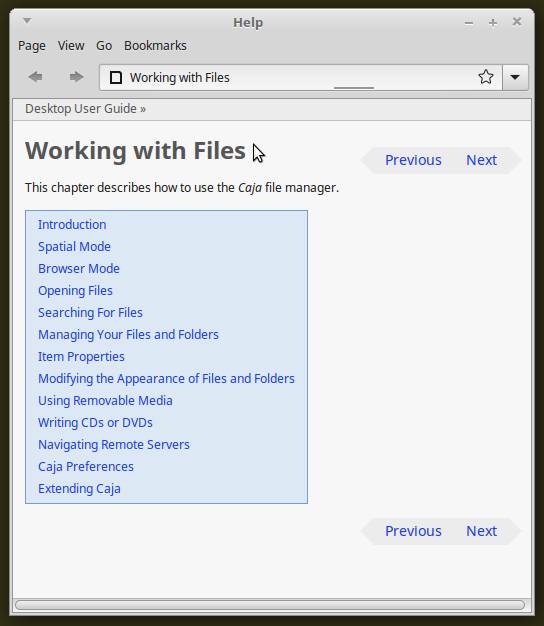Close the Help window

tap(517, 22)
